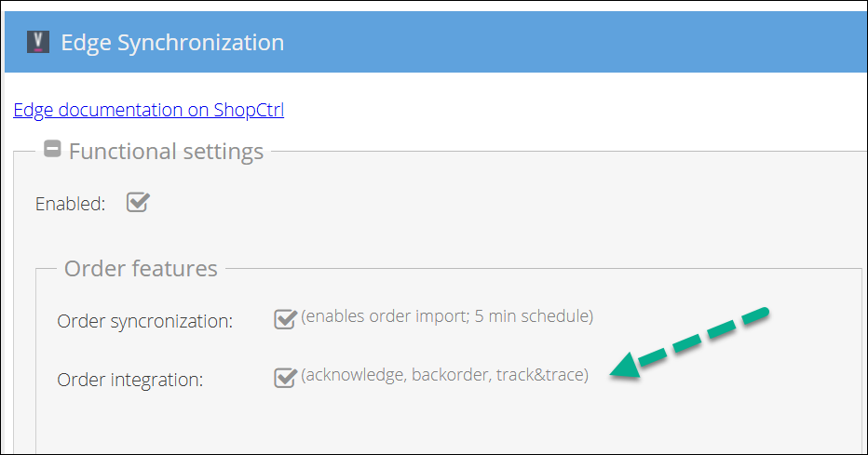Click the Functional settings legend text
The image size is (868, 455).
click(x=166, y=151)
